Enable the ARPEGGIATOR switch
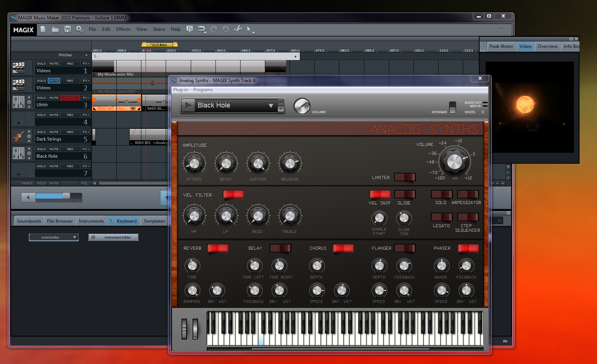The height and width of the screenshot is (364, 597). coord(468,194)
